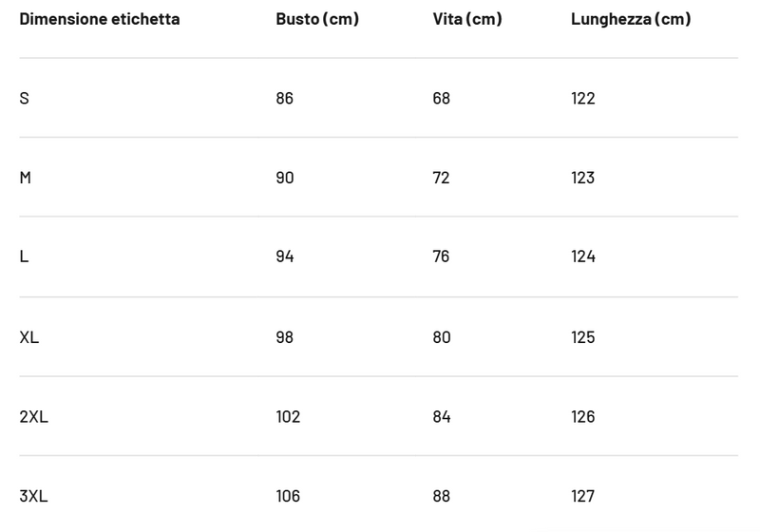Select the 2XL size label
Image resolution: width=760 pixels, height=532 pixels.
[x=34, y=417]
